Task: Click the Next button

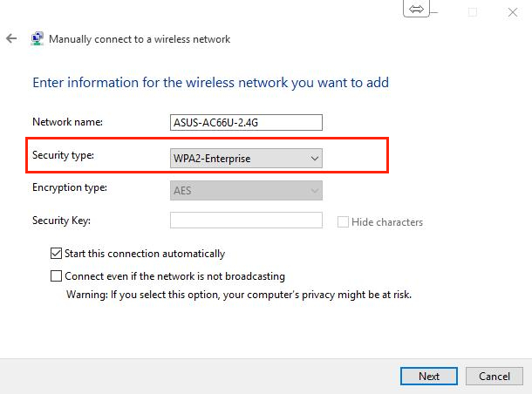Action: pos(429,376)
